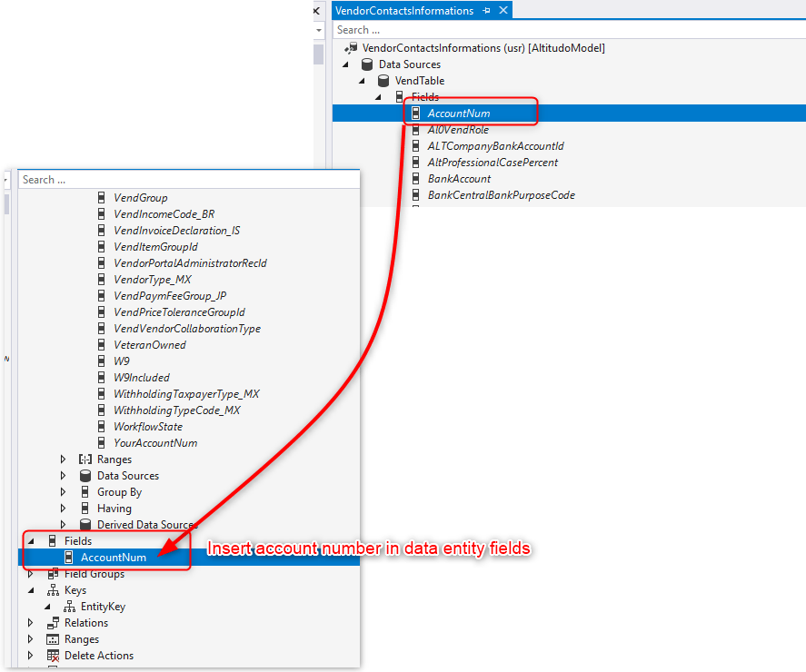Click the root VendorContactsInformations (usr) node icon

click(351, 48)
